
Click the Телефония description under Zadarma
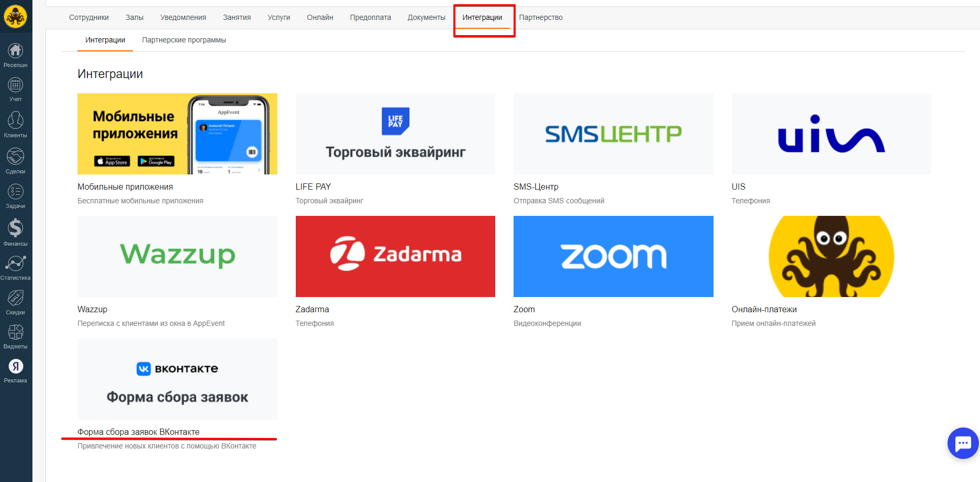click(x=315, y=323)
